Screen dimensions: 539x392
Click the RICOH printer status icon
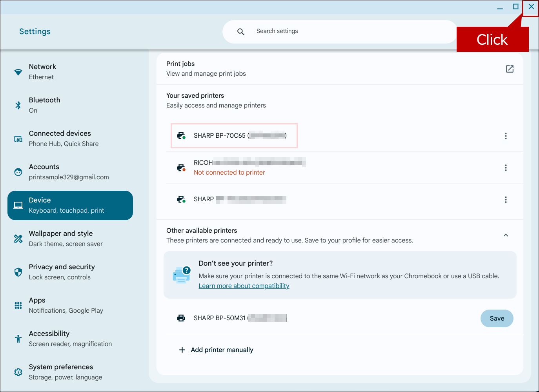pos(181,168)
